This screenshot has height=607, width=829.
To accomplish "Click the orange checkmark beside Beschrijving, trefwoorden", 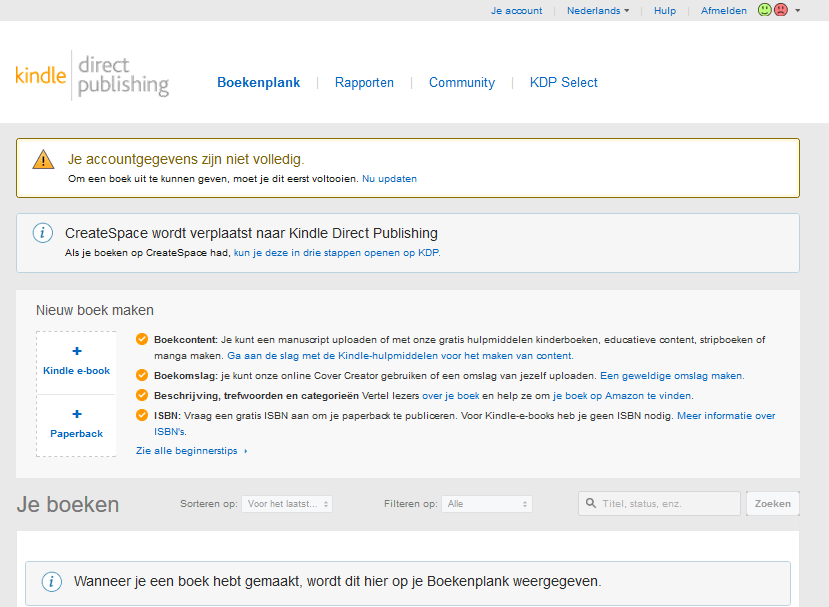I will pos(142,396).
